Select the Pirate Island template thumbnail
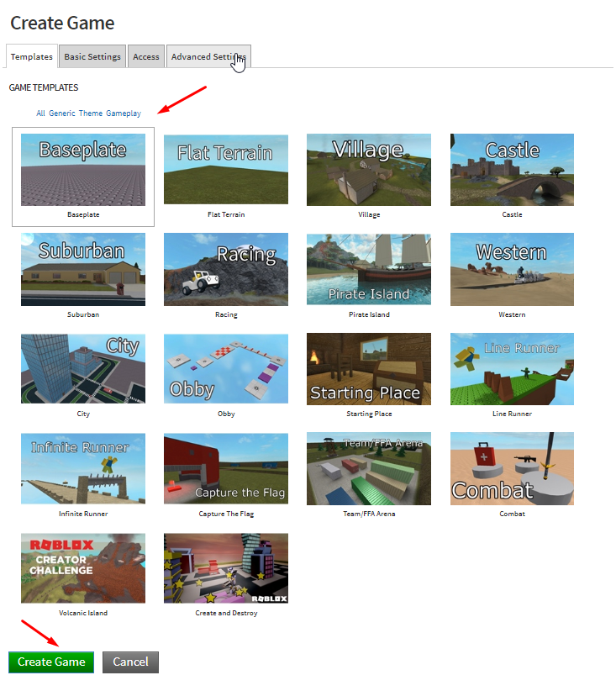 pos(369,269)
